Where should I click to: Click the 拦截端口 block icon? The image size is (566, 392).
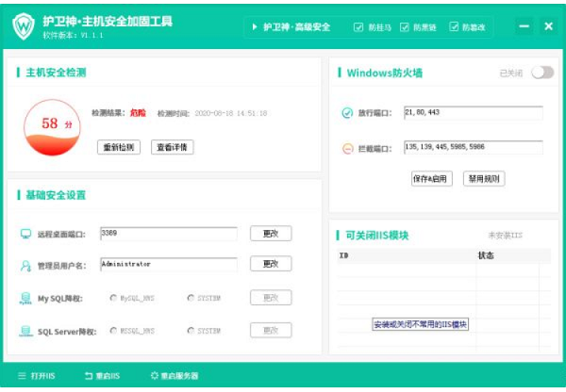(x=347, y=148)
